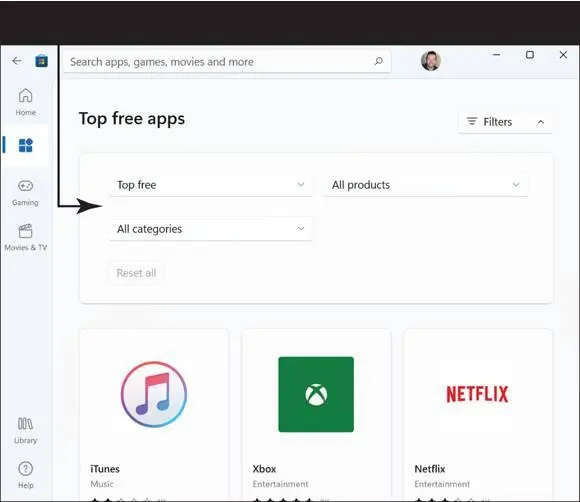Expand the All categories dropdown
Viewport: 580px width, 502px height.
(211, 229)
